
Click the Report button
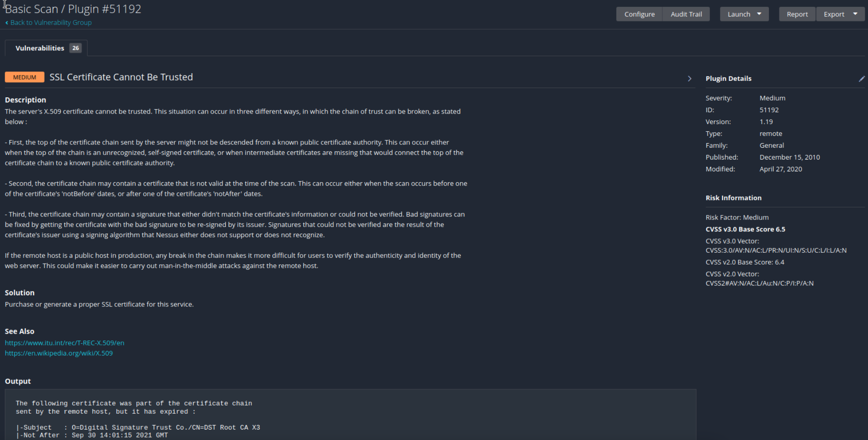point(797,14)
